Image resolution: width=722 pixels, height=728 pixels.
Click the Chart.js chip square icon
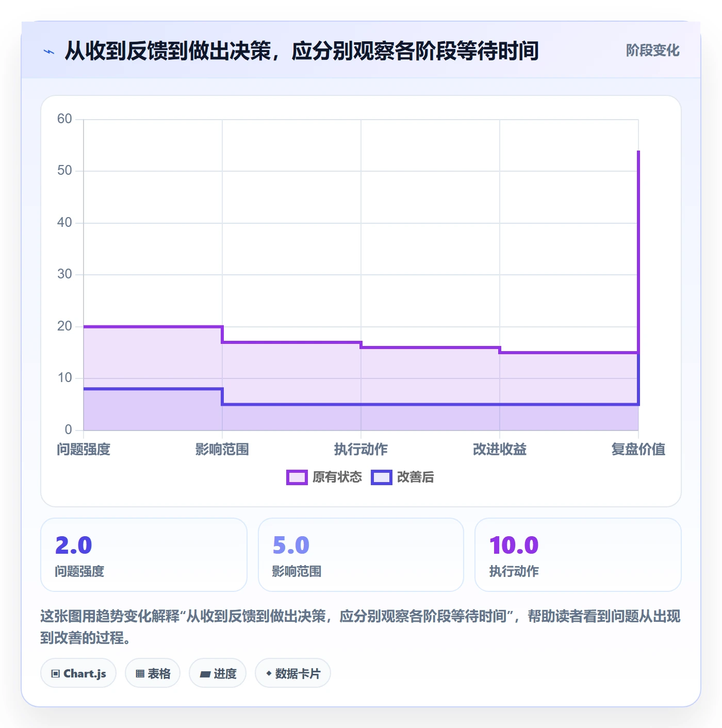tap(56, 673)
